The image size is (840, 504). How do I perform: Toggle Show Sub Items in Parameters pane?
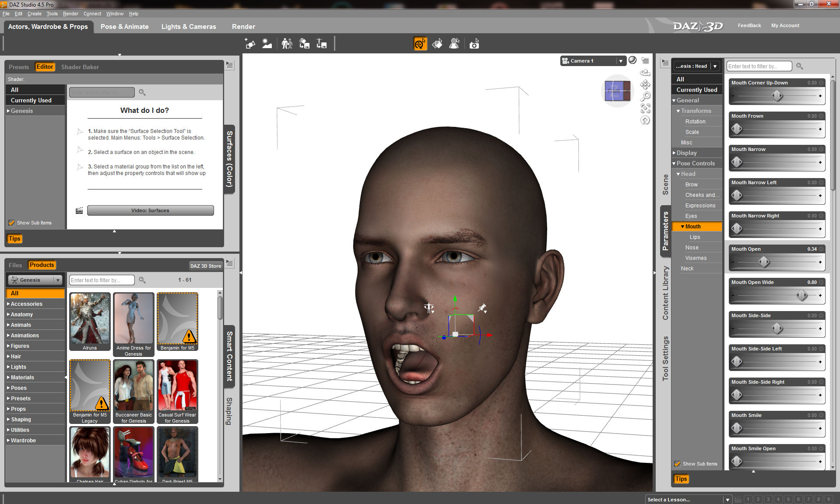pos(678,464)
